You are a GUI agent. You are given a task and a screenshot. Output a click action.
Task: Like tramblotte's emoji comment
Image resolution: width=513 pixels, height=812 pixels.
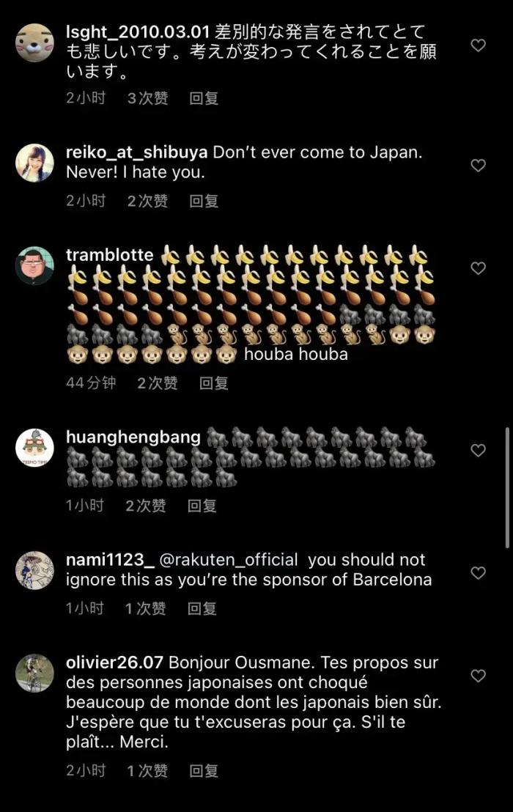click(x=478, y=269)
